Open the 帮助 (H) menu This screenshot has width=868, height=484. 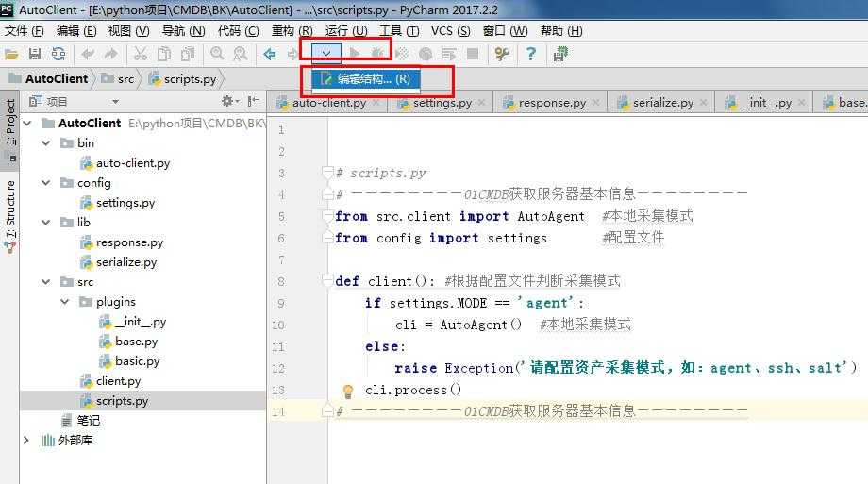pos(561,31)
